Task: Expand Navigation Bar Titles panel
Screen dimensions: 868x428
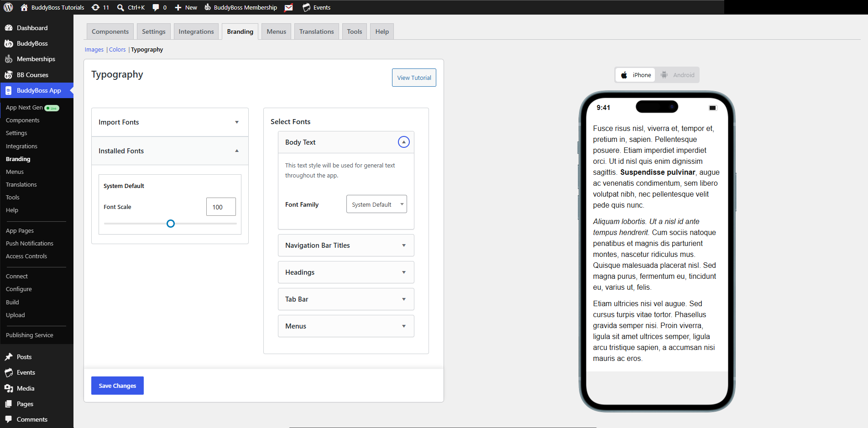Action: (x=346, y=245)
